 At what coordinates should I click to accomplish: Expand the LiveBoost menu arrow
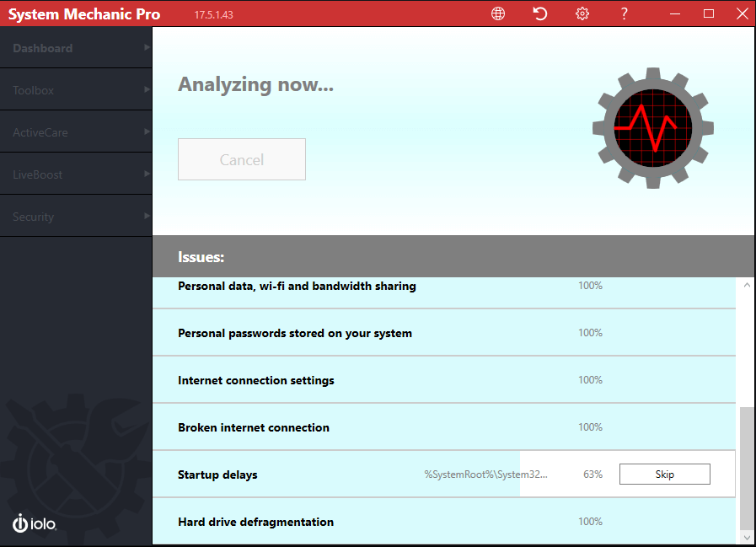pos(147,174)
